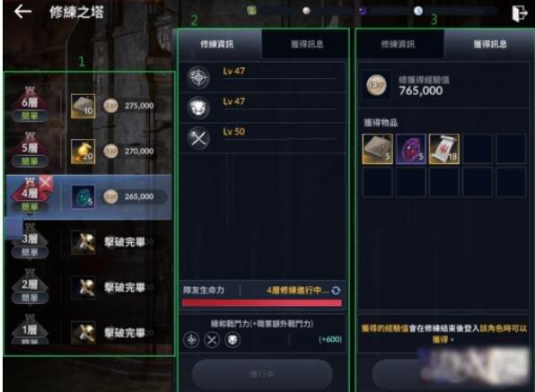Click the 進行中 button at the bottom
The width and height of the screenshot is (535, 392).
tap(262, 374)
